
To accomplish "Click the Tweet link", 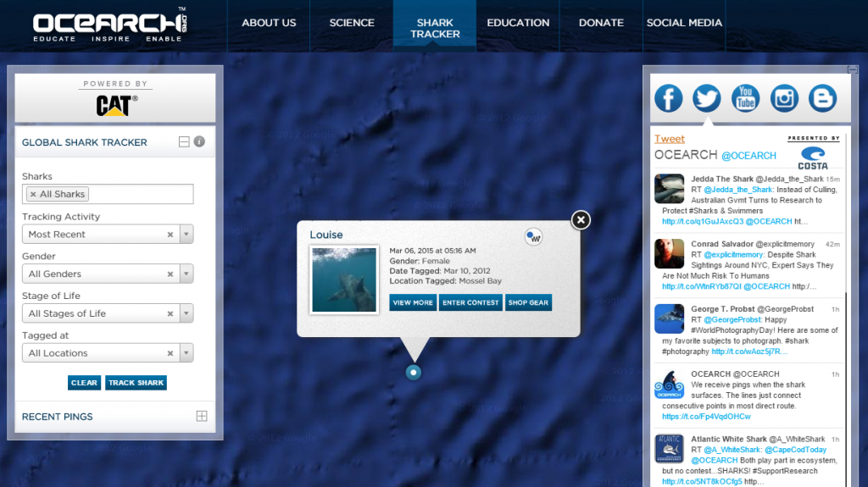I will (670, 139).
